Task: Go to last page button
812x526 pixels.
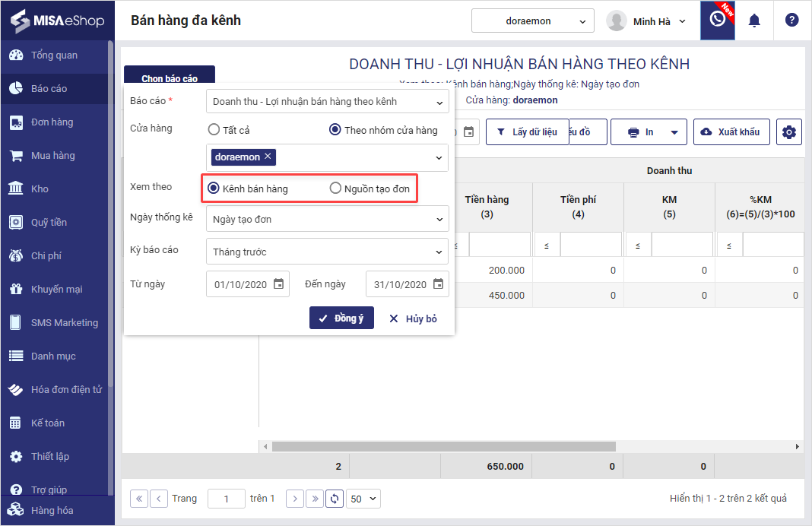Action: tap(315, 499)
